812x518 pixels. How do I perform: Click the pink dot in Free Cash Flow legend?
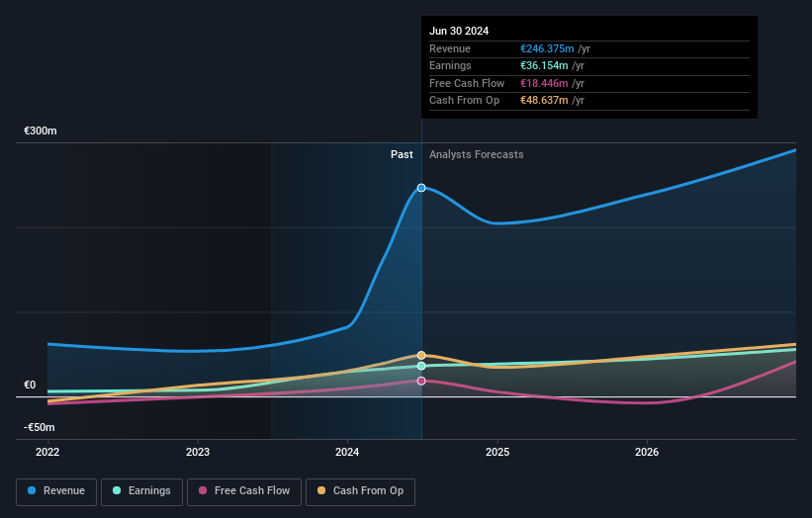point(203,490)
